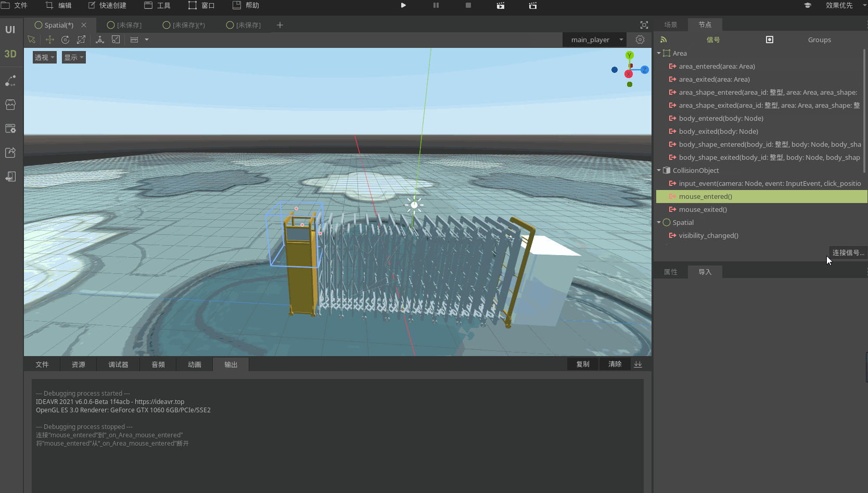The width and height of the screenshot is (868, 493).
Task: Collapse the Area signal group
Action: 659,53
